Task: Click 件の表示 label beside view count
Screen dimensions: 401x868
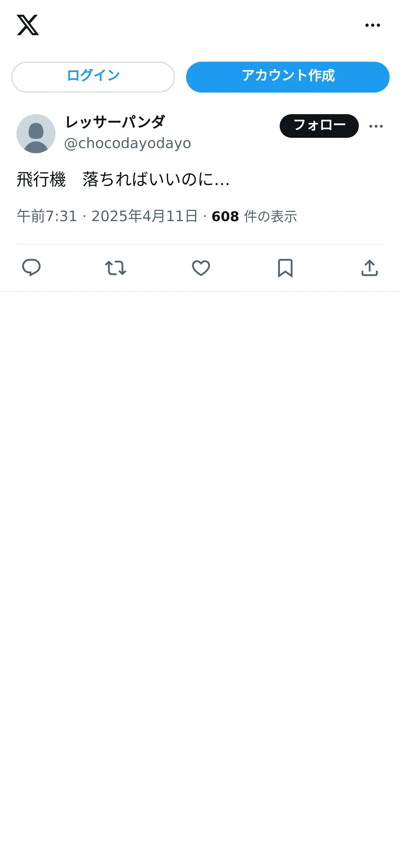Action: coord(270,216)
